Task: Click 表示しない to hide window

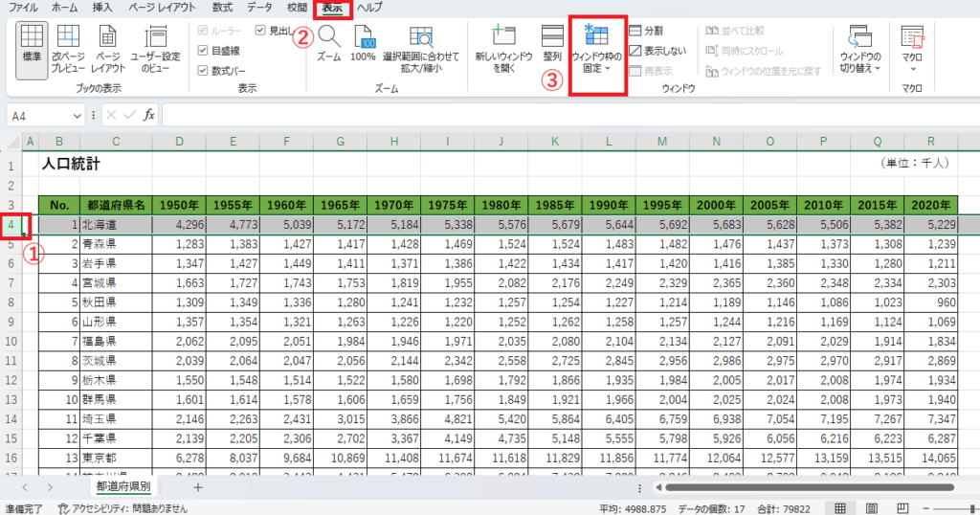Action: tap(657, 51)
